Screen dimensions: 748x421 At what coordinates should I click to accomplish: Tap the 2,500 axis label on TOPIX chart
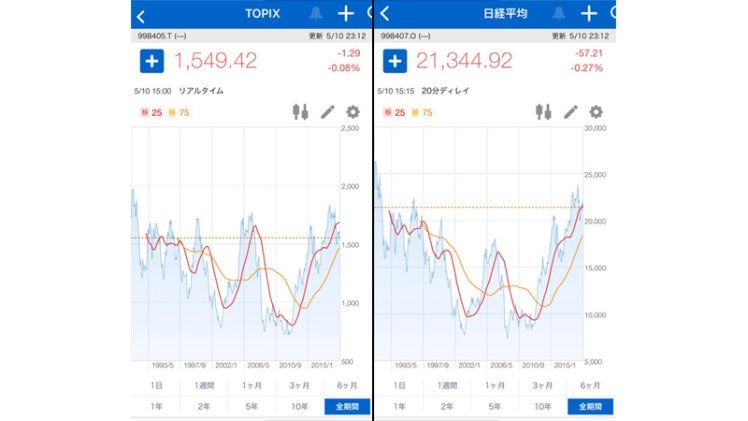tap(350, 128)
